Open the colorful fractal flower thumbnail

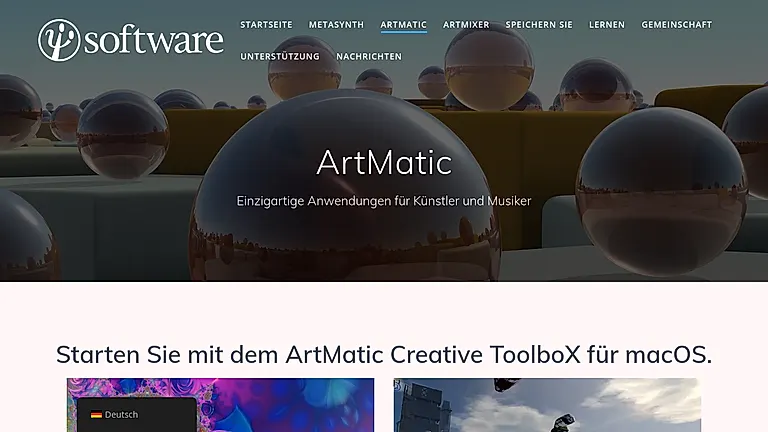point(220,405)
